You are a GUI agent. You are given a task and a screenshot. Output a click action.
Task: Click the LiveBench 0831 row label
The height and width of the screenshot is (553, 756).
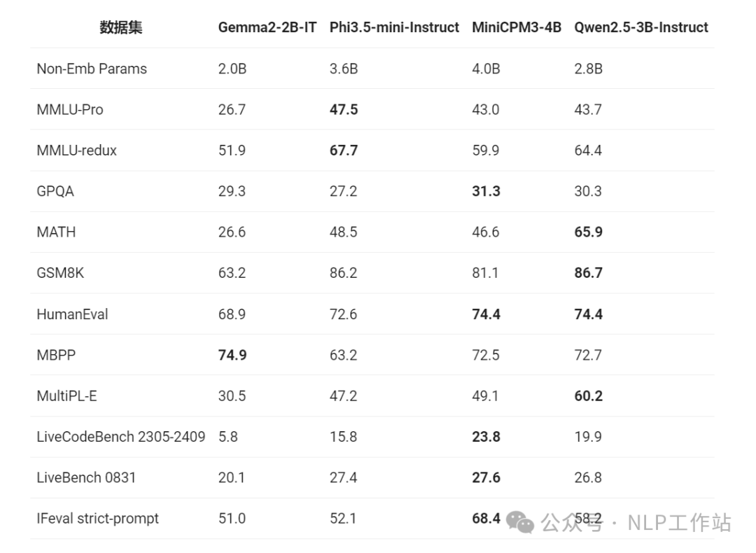pos(86,478)
